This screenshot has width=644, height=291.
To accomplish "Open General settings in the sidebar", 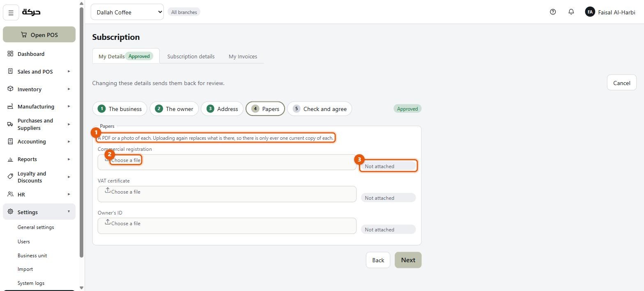I will [x=36, y=227].
